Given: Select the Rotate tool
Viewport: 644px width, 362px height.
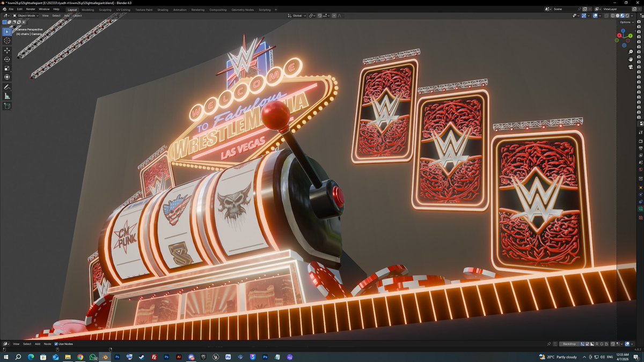Looking at the screenshot, I should click(x=7, y=60).
